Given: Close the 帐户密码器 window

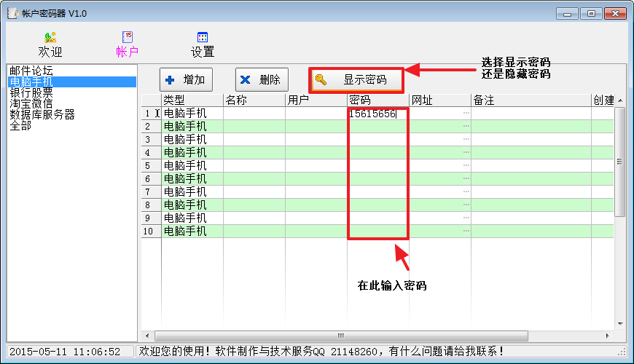Looking at the screenshot, I should [615, 14].
